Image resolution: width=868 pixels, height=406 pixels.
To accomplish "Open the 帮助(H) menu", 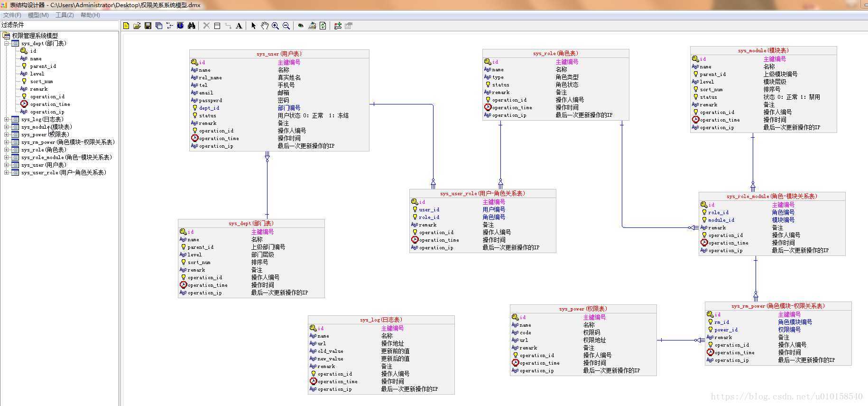I will [90, 15].
